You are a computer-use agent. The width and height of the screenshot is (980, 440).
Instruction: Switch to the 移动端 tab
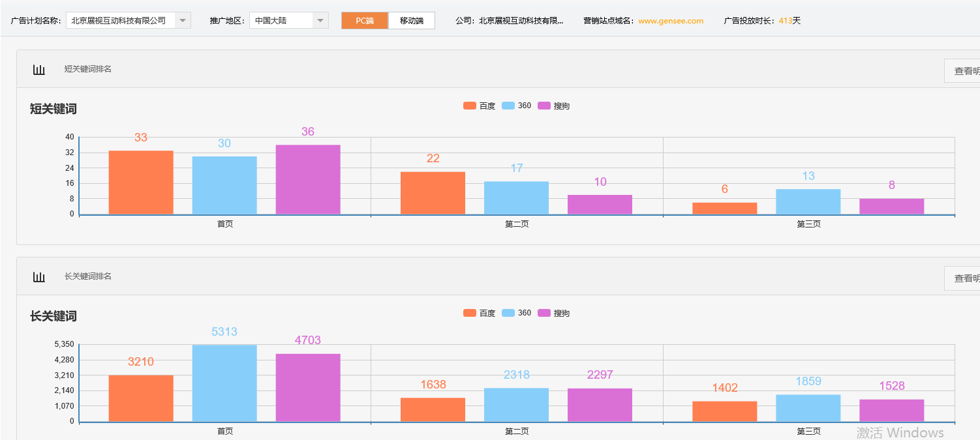pos(412,20)
